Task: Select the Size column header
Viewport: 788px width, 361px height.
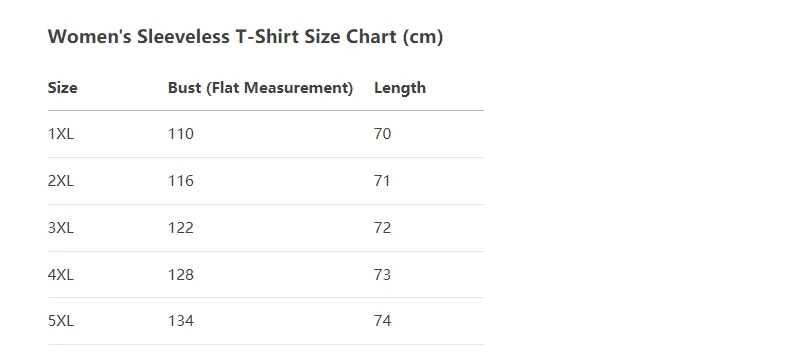Action: 62,88
